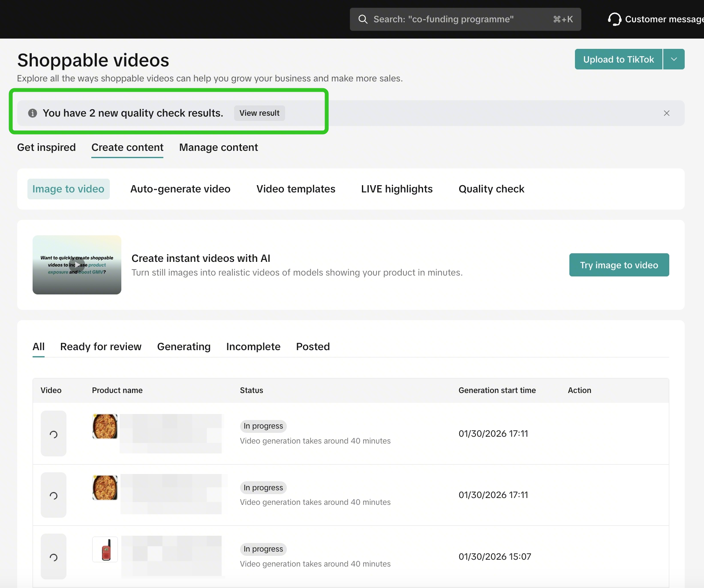
Task: Expand the Upload to TikTok dropdown arrow
Action: point(674,59)
